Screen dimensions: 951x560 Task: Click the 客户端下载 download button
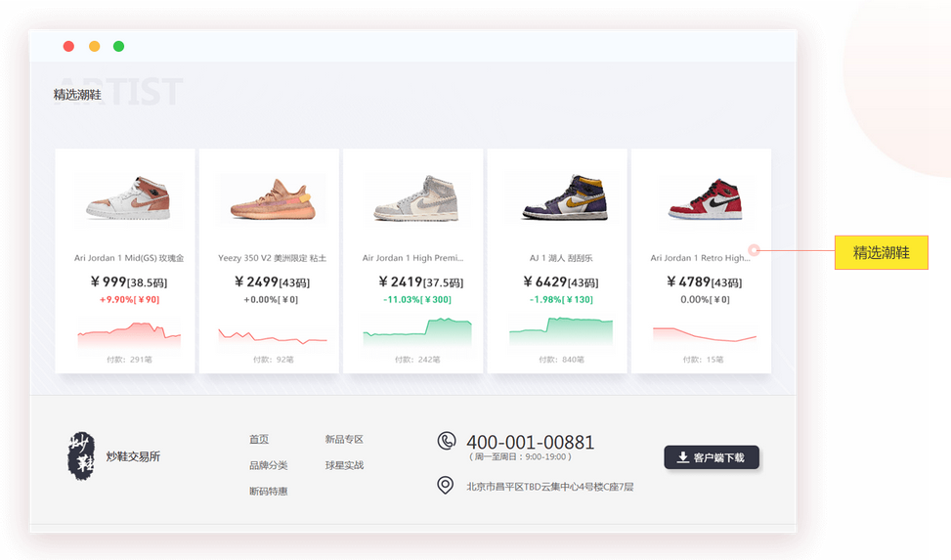point(712,457)
